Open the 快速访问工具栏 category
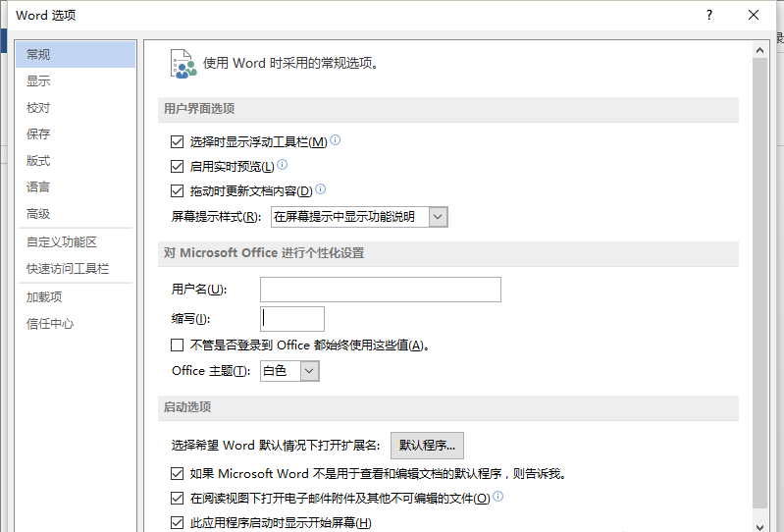Viewport: 784px width, 532px height. 76,269
